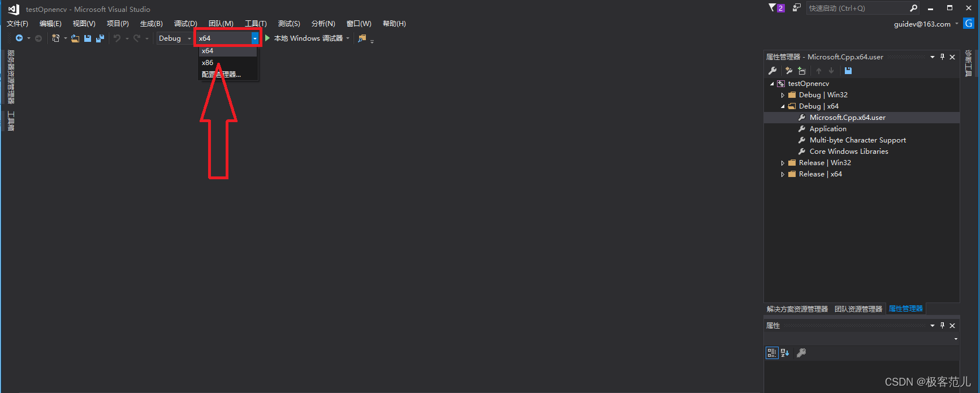Open the 文件(F) menu
This screenshot has width=980, height=393.
pyautogui.click(x=18, y=24)
